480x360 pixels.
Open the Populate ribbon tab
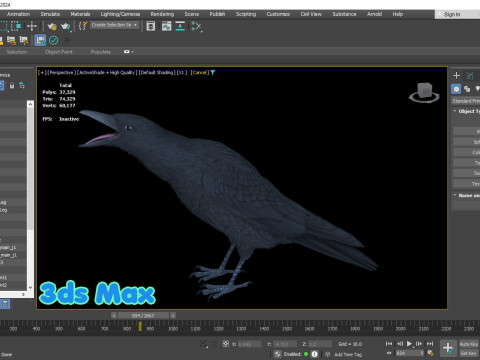point(101,52)
